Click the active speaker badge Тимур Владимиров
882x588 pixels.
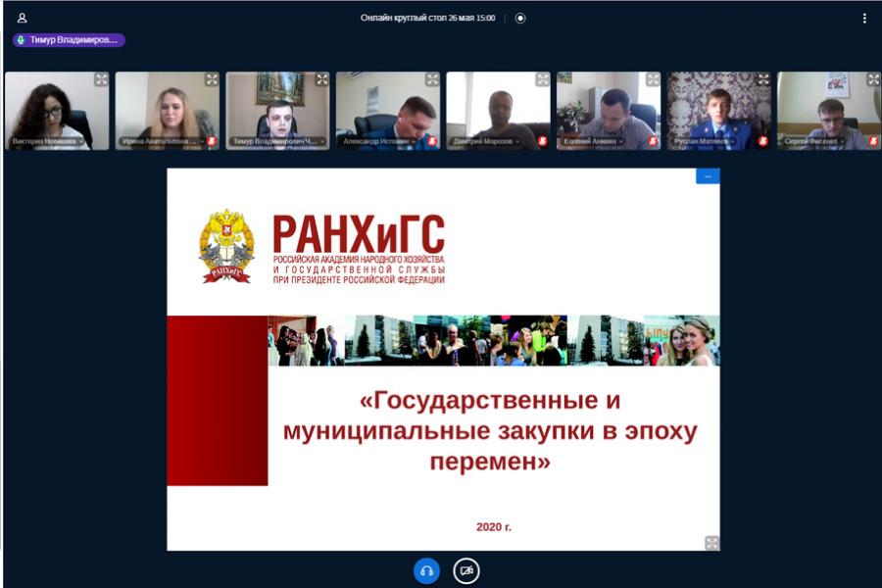pos(69,40)
